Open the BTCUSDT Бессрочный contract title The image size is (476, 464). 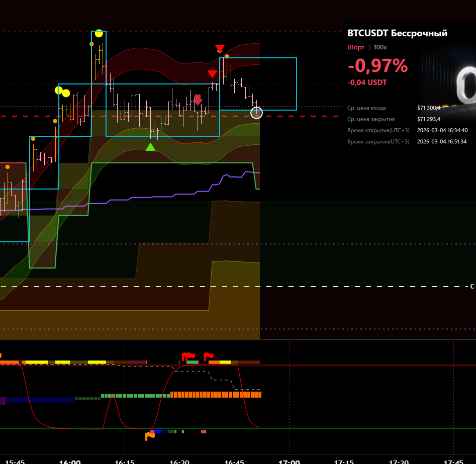397,34
